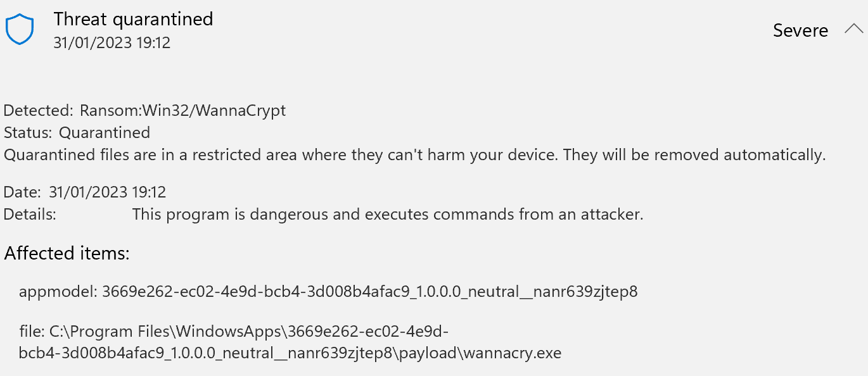Screen dimensions: 868x376
Task: Click the appmodel affected item entry
Action: tap(328, 292)
